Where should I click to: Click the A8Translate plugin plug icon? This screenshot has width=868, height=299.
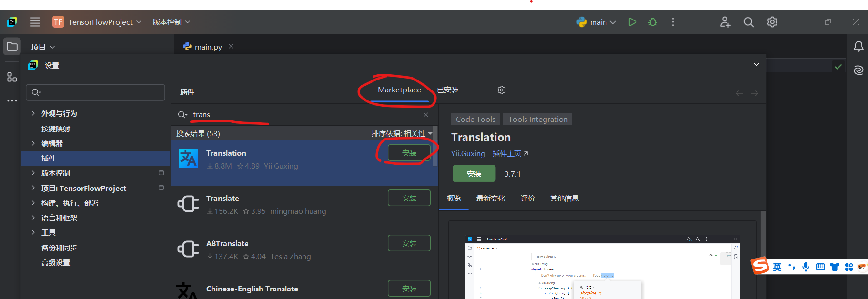[188, 249]
